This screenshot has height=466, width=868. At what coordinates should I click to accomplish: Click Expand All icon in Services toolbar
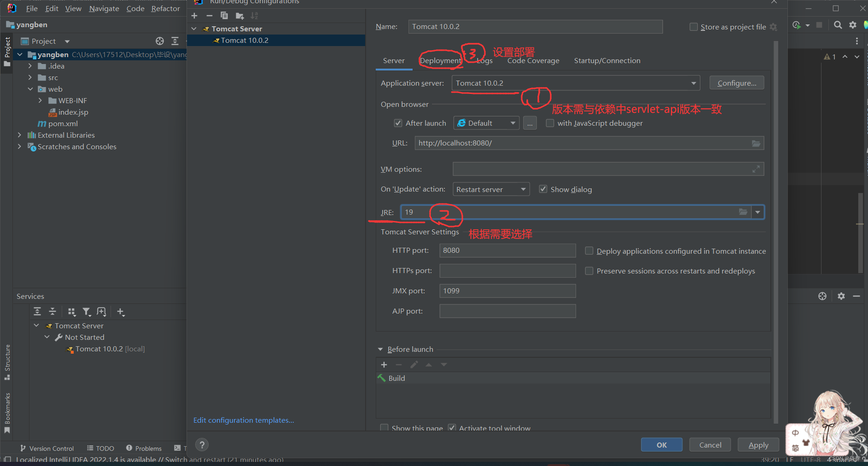pos(37,312)
